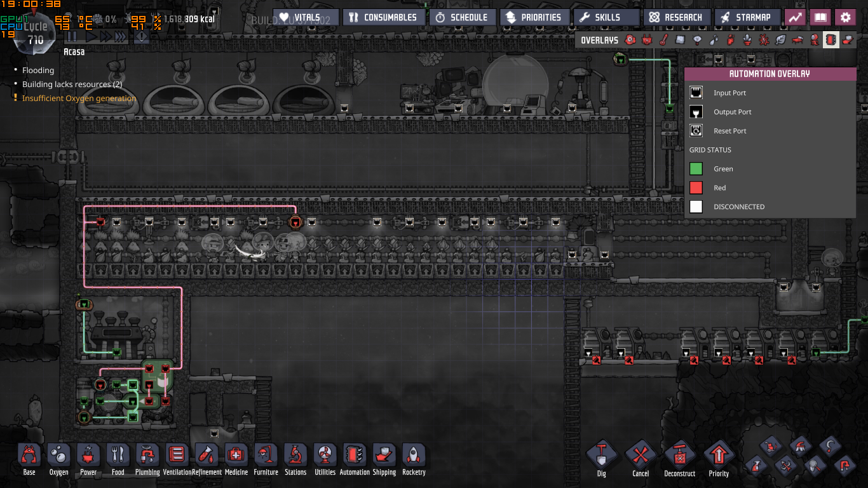Screen dimensions: 868x488
Task: Open the Shipping build category
Action: pos(384,459)
